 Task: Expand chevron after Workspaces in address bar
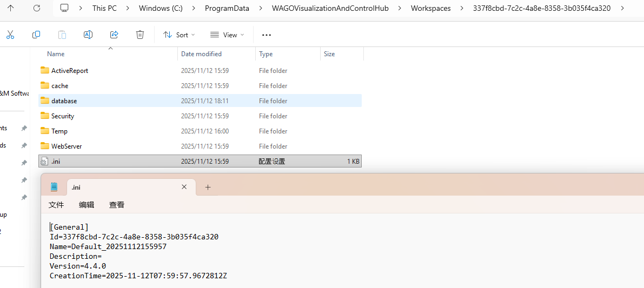462,8
